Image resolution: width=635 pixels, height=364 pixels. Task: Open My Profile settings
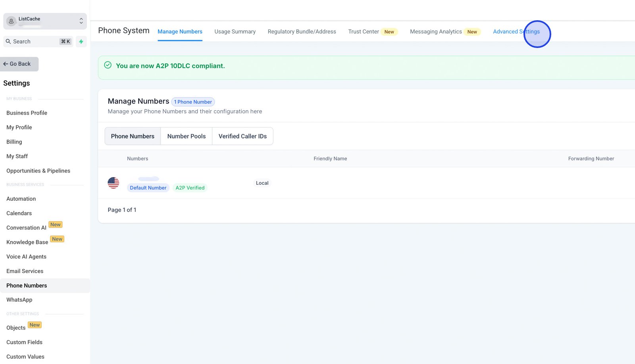19,127
